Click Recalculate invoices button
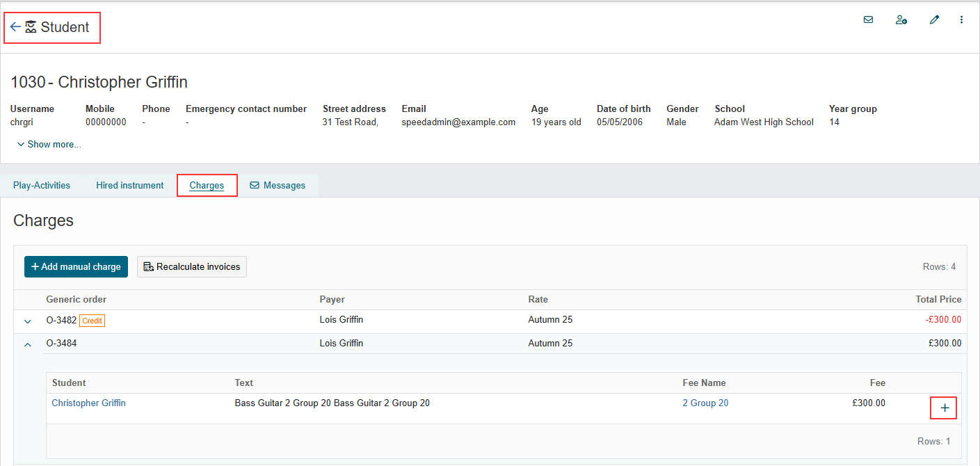This screenshot has height=466, width=980. (192, 266)
